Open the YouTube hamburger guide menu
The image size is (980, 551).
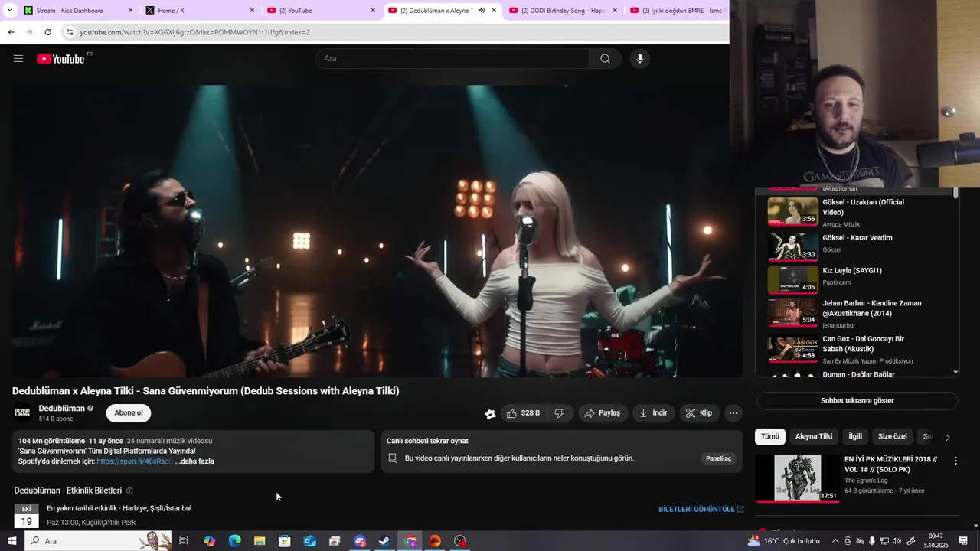[x=18, y=58]
